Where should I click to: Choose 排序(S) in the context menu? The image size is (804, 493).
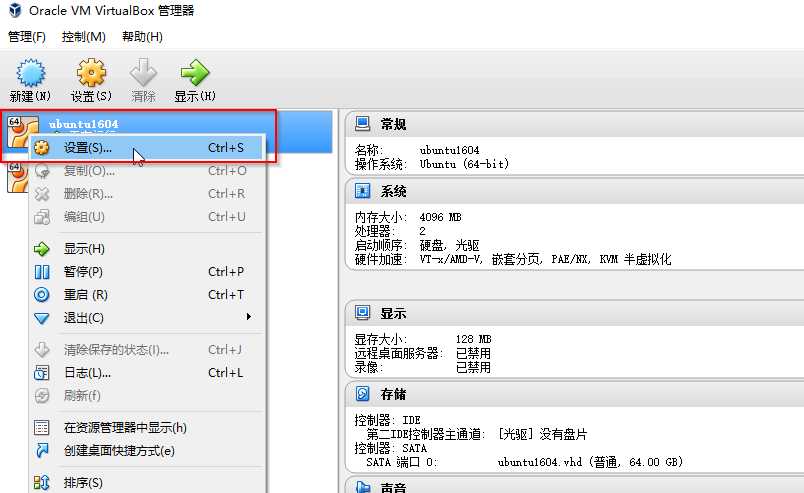(x=147, y=483)
